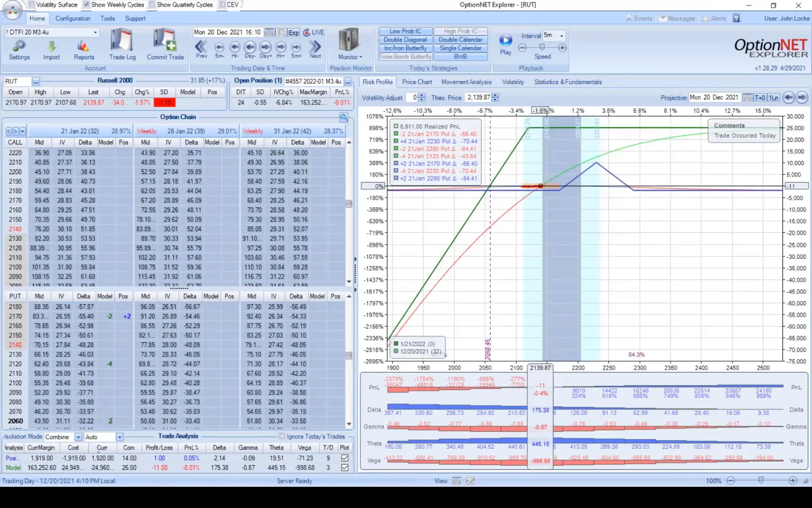
Task: Enable Show Quarterly Cycles checkbox
Action: [152, 5]
